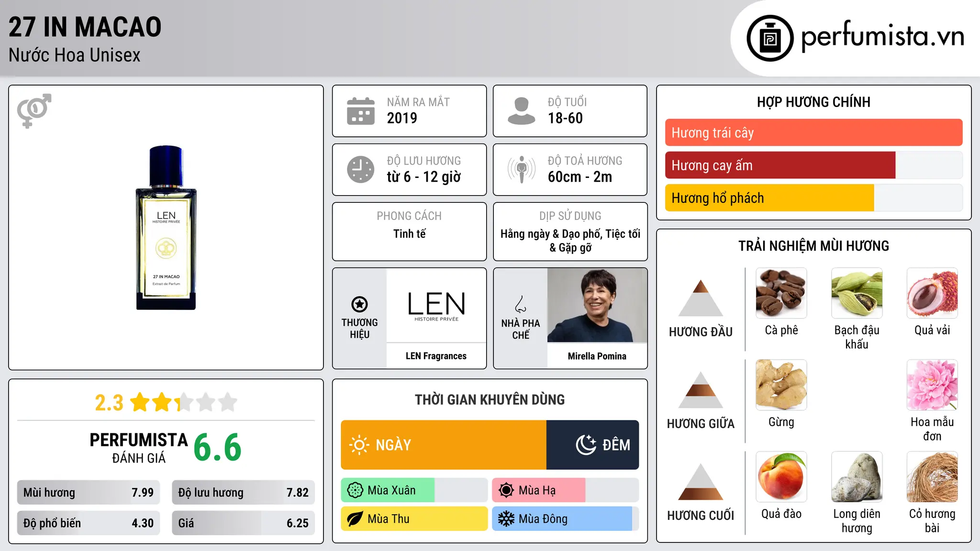Click the release year 2019
Image resolution: width=980 pixels, height=551 pixels.
402,118
